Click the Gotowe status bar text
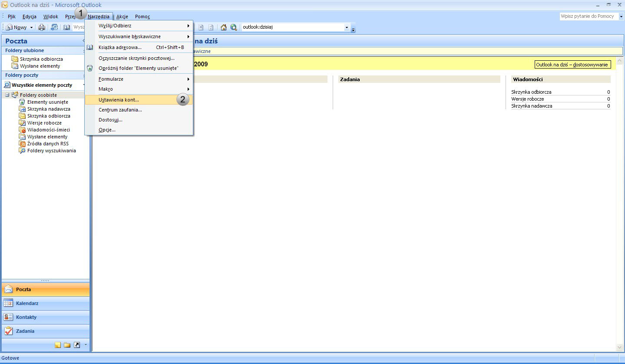 click(10, 358)
